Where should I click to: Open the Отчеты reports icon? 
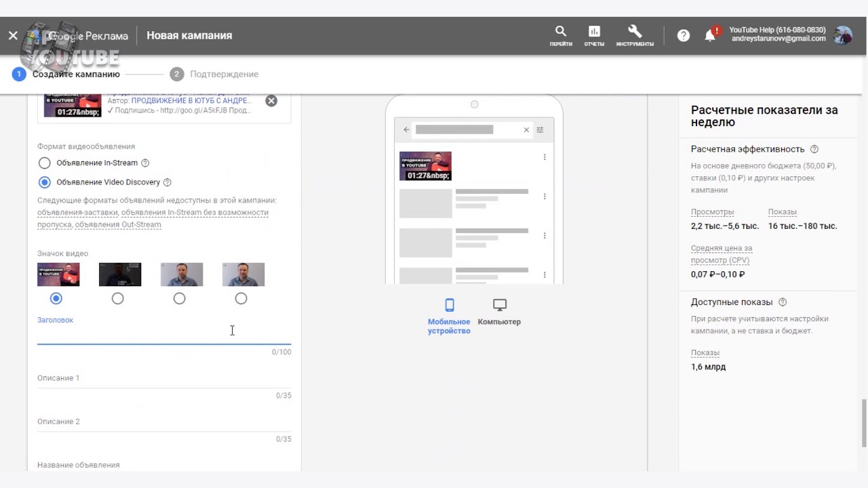coord(594,36)
